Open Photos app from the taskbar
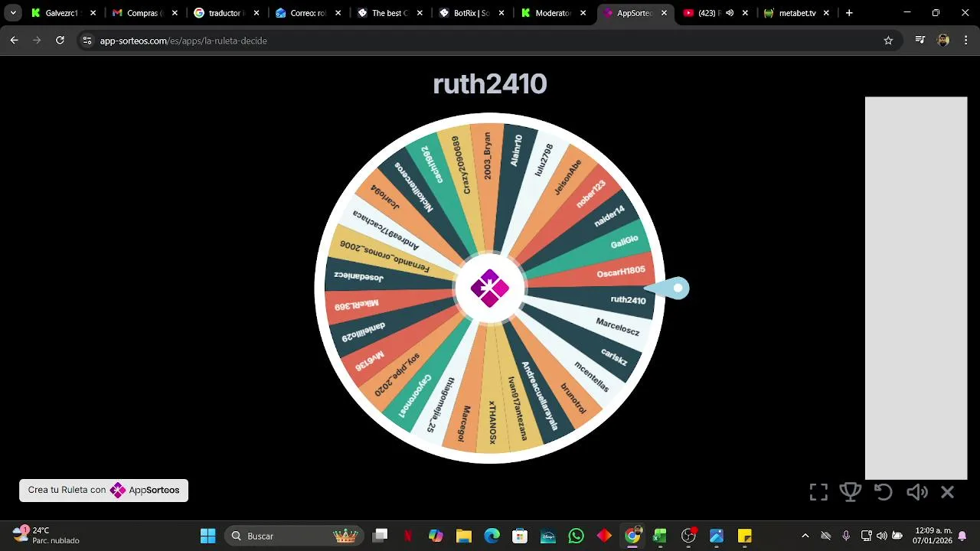980x551 pixels. [x=717, y=536]
